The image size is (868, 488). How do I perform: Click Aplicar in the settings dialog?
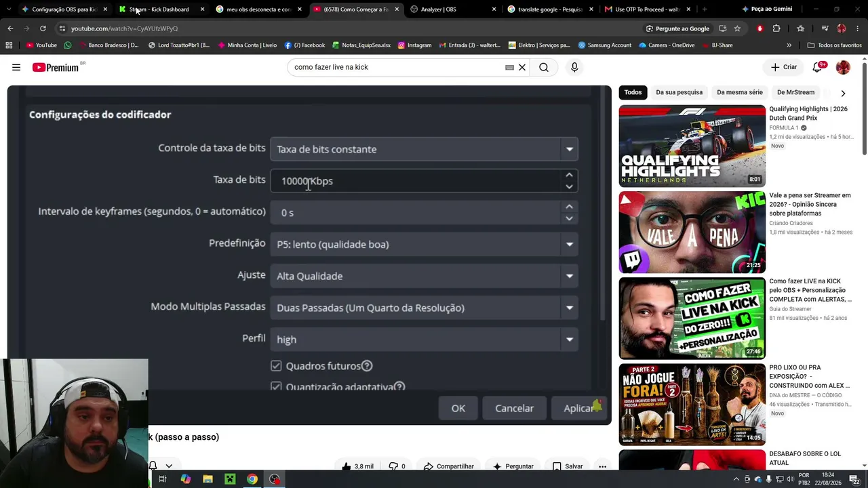580,408
